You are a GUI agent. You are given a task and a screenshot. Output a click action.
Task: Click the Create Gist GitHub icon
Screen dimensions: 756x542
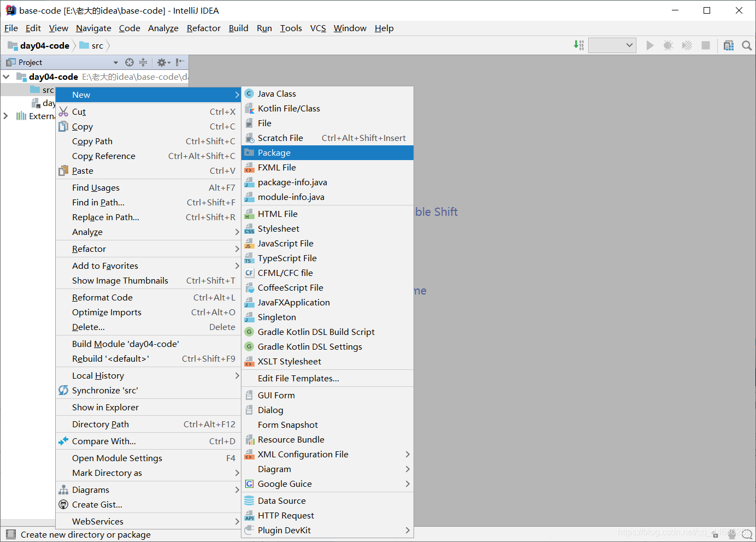click(63, 505)
